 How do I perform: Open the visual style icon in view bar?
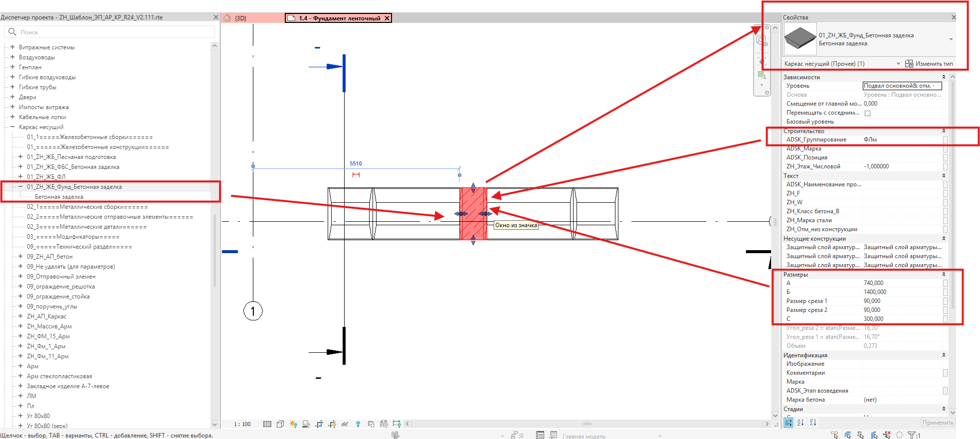(x=280, y=424)
